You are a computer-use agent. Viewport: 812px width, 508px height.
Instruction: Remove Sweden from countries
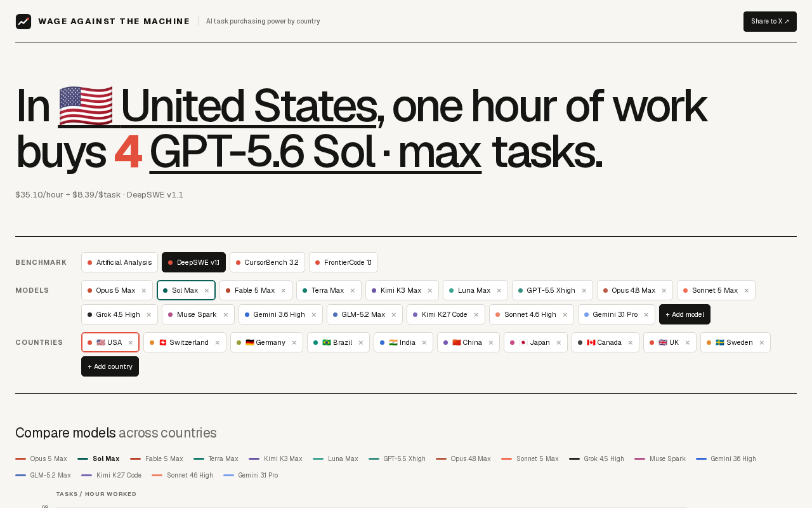762,342
